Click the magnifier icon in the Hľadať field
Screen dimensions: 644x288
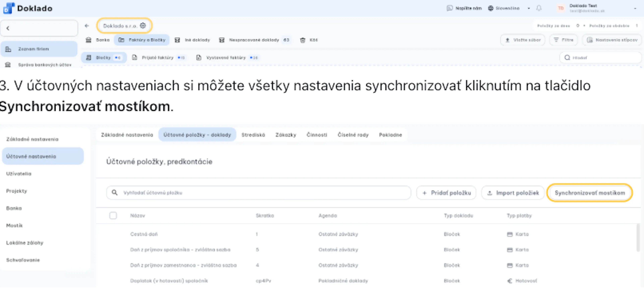tap(567, 58)
